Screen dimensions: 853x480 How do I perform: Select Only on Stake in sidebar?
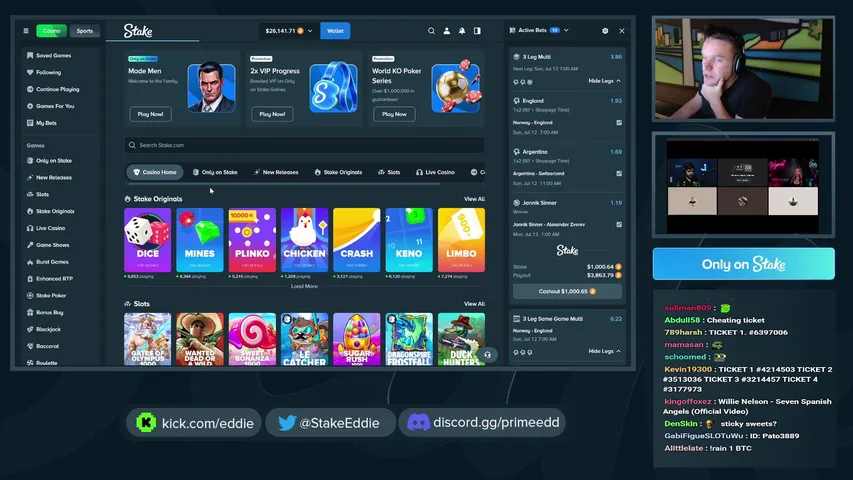pos(49,161)
